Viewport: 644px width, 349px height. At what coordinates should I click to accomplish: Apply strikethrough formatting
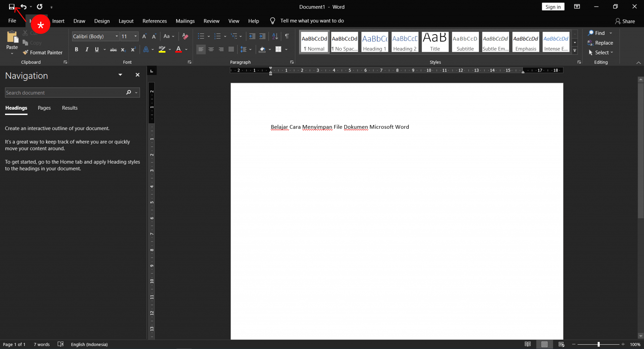pos(113,49)
